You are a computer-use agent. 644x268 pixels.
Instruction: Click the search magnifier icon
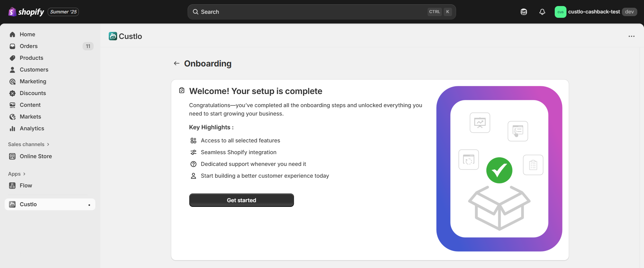tap(195, 12)
